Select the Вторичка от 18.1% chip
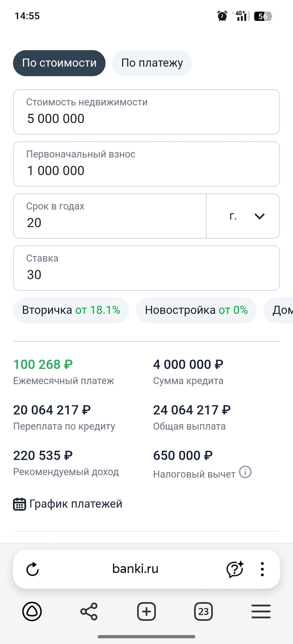Screen dimensions: 293x644 click(x=71, y=310)
